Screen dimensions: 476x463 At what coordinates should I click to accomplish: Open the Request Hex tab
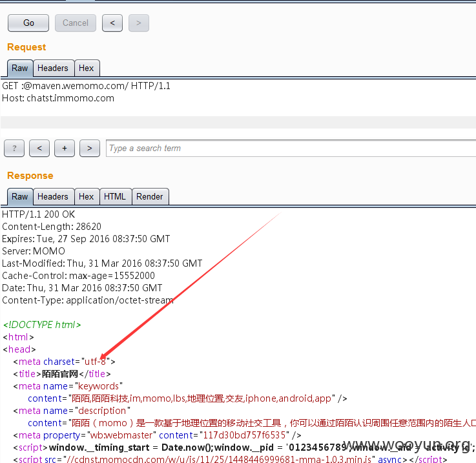coord(86,68)
